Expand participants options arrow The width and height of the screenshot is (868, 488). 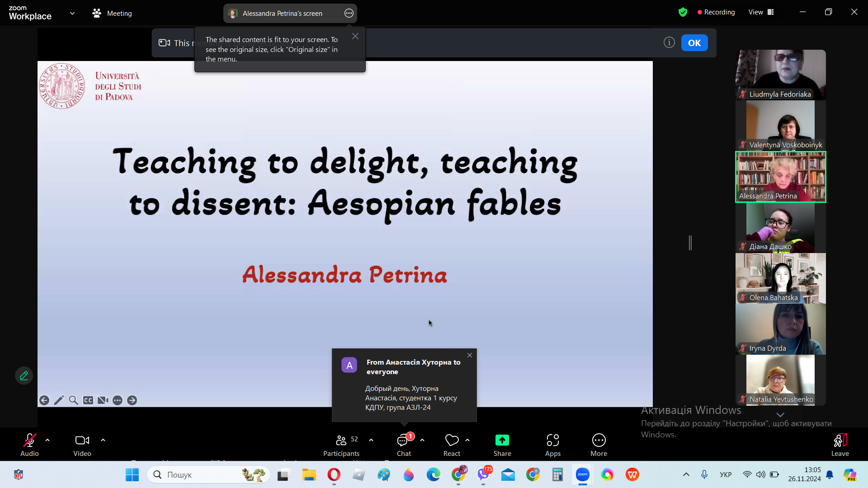[x=371, y=440]
